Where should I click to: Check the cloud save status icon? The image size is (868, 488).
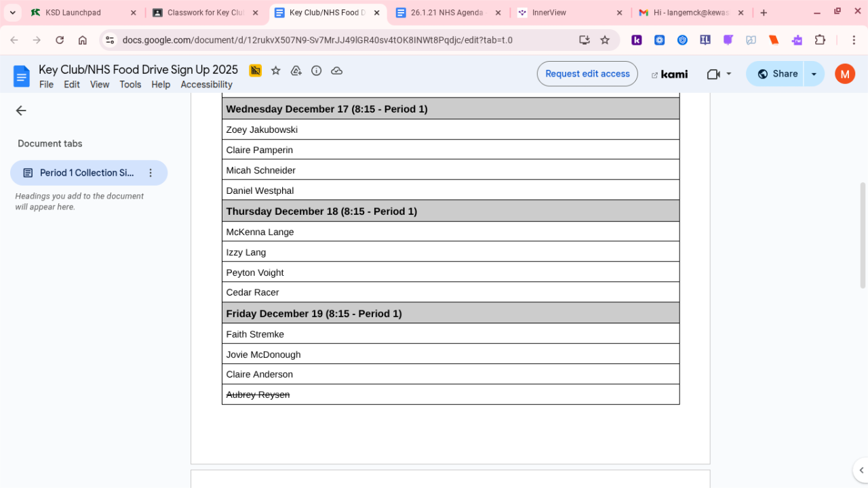336,70
